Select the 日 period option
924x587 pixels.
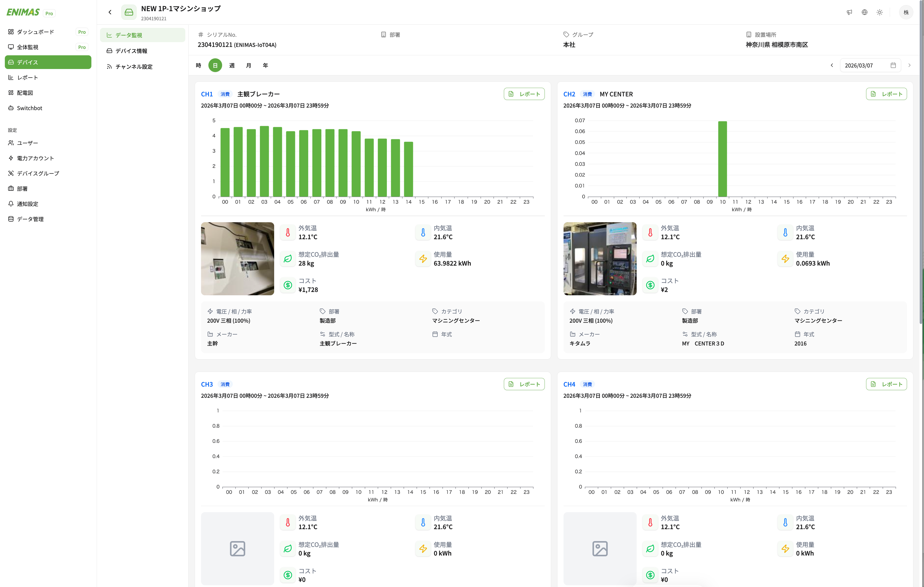coord(215,65)
